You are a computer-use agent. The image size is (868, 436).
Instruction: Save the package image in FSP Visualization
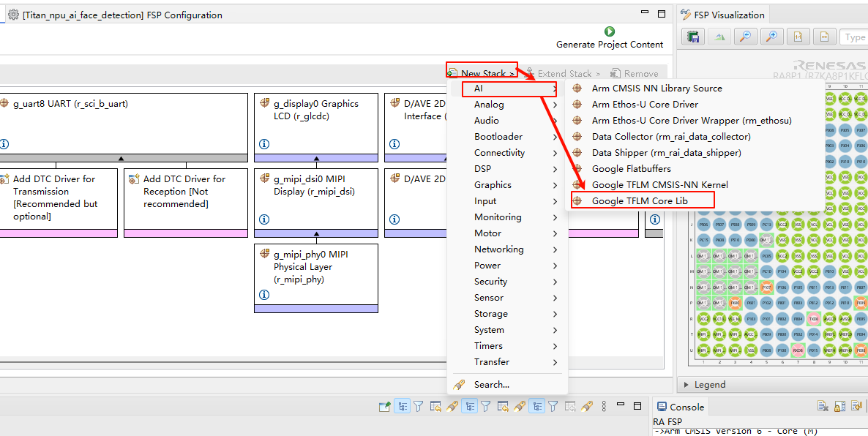click(x=693, y=37)
